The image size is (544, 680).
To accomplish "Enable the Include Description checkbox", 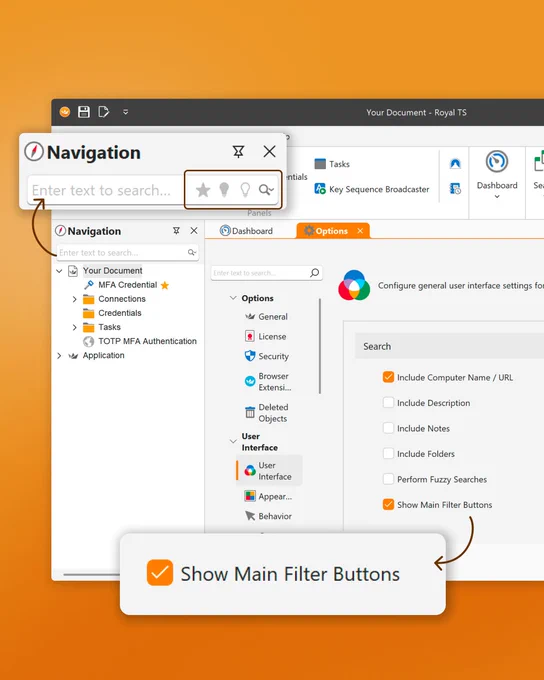I will (x=388, y=402).
